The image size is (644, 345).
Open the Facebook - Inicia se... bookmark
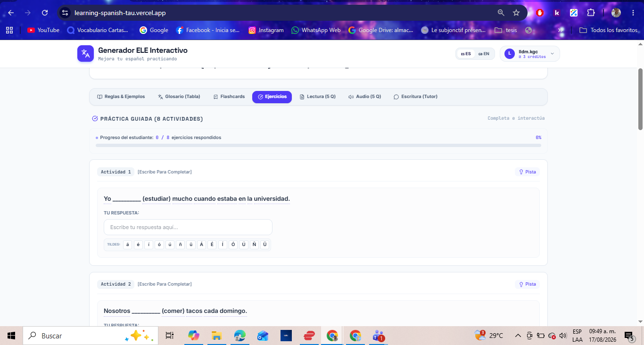tap(208, 30)
